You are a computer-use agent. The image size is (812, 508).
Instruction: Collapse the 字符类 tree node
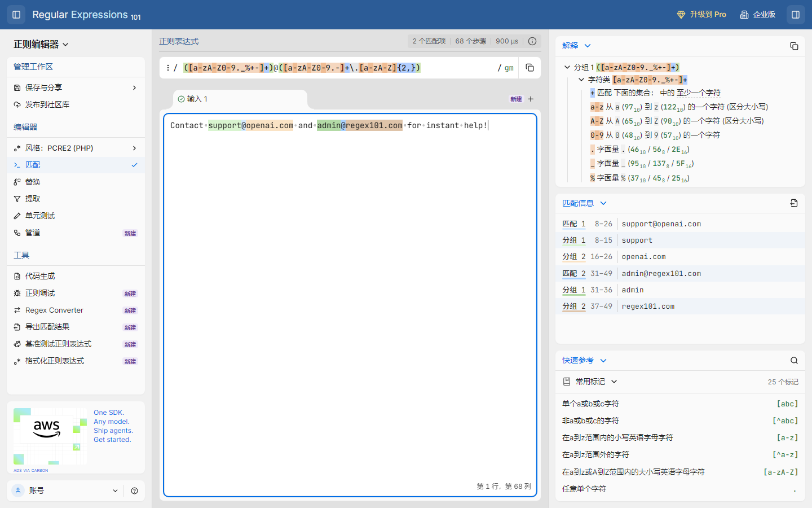click(x=581, y=80)
